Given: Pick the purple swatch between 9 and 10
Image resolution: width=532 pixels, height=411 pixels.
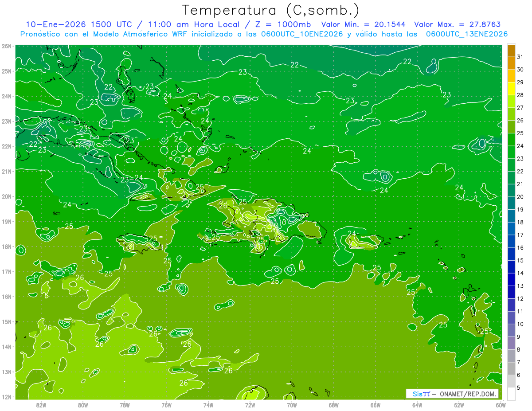Looking at the screenshot, I should click(x=511, y=330).
